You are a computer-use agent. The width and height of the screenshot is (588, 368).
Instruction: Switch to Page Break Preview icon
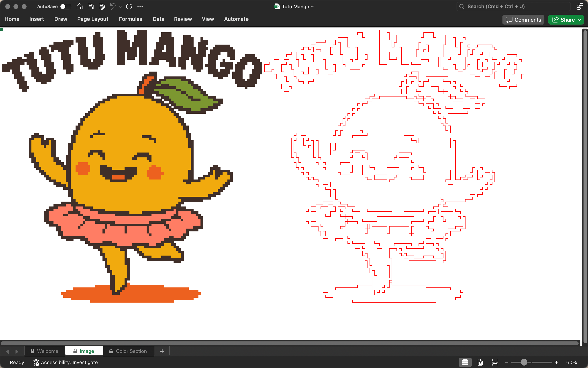(495, 362)
